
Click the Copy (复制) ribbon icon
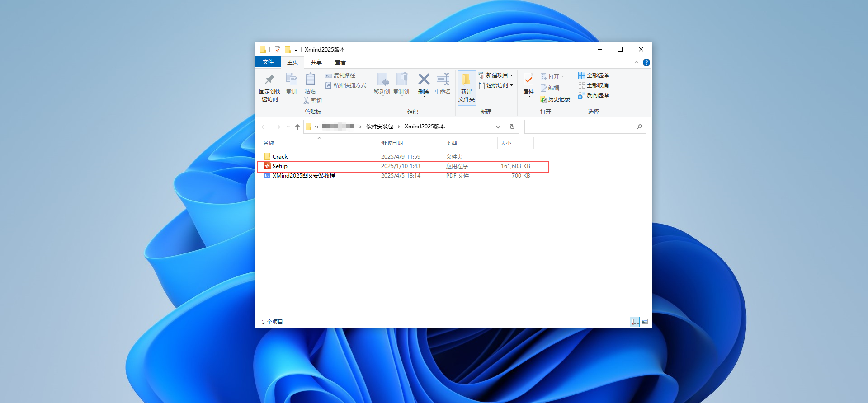click(x=291, y=80)
